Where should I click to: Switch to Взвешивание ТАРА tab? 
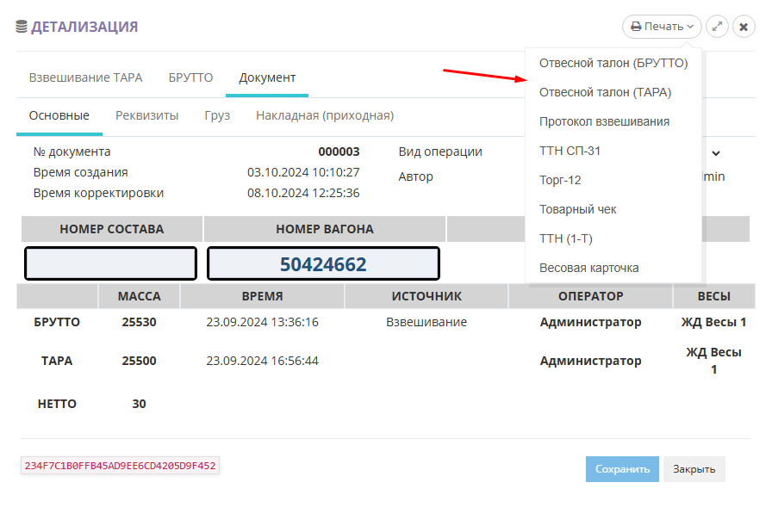[x=85, y=77]
